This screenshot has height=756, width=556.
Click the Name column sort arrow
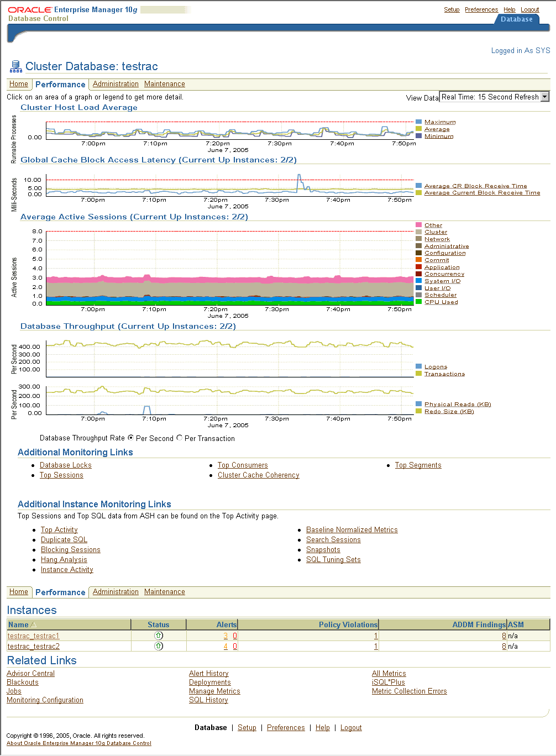point(33,625)
